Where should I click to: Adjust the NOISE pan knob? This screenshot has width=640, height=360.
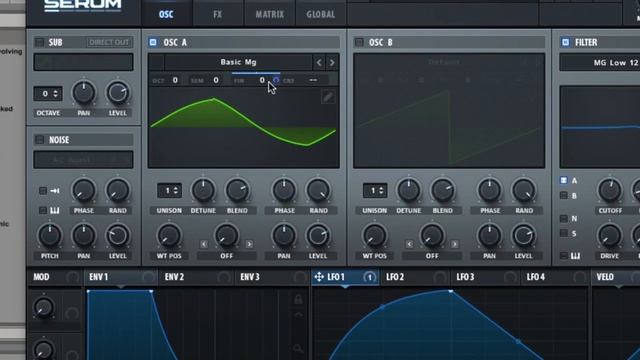pyautogui.click(x=84, y=236)
